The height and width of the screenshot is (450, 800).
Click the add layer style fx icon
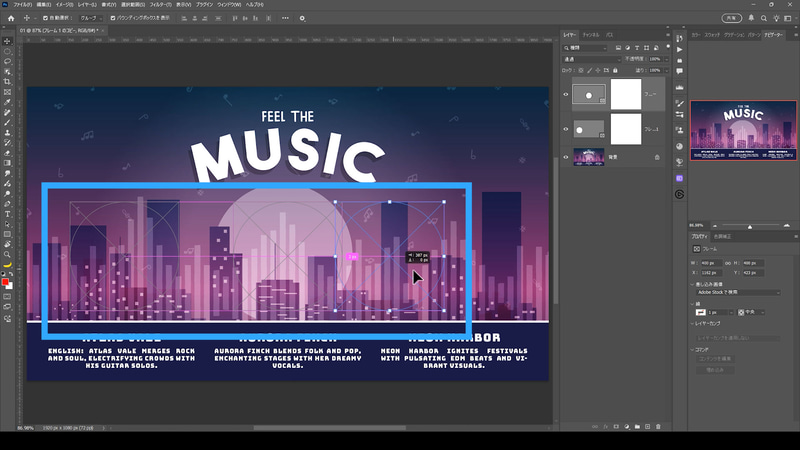tap(606, 427)
